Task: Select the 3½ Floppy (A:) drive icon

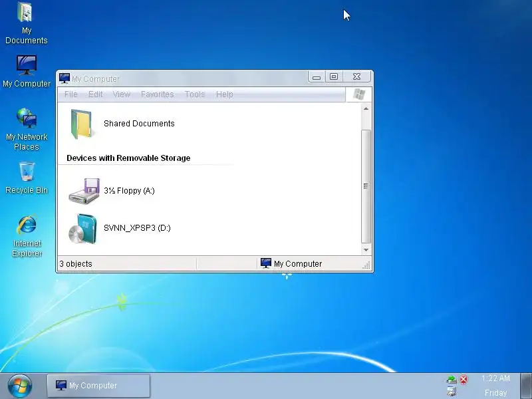Action: pyautogui.click(x=84, y=191)
